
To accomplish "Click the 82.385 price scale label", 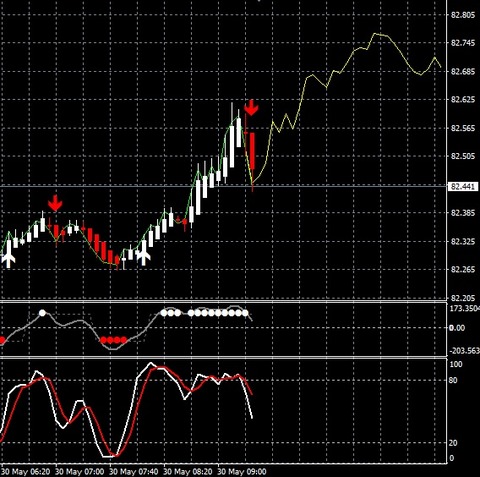I will 463,213.
